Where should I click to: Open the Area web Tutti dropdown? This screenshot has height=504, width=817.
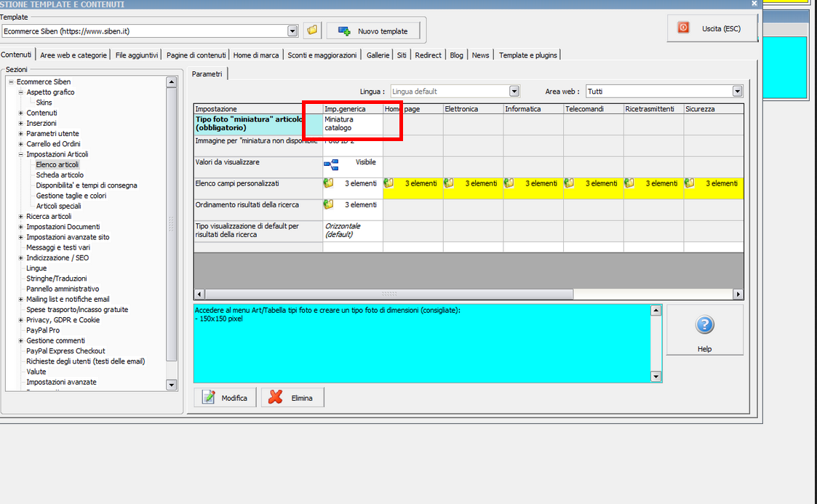click(737, 92)
